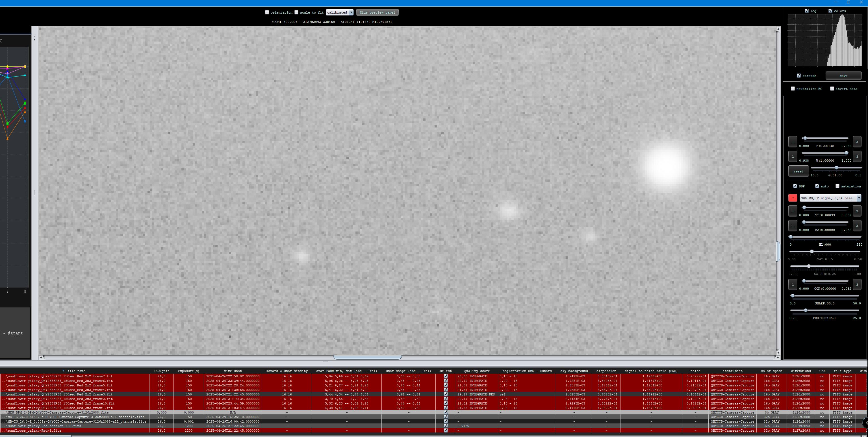Click the '3' button right of white point slider
Viewport: 868px width, 437px height.
(x=857, y=156)
